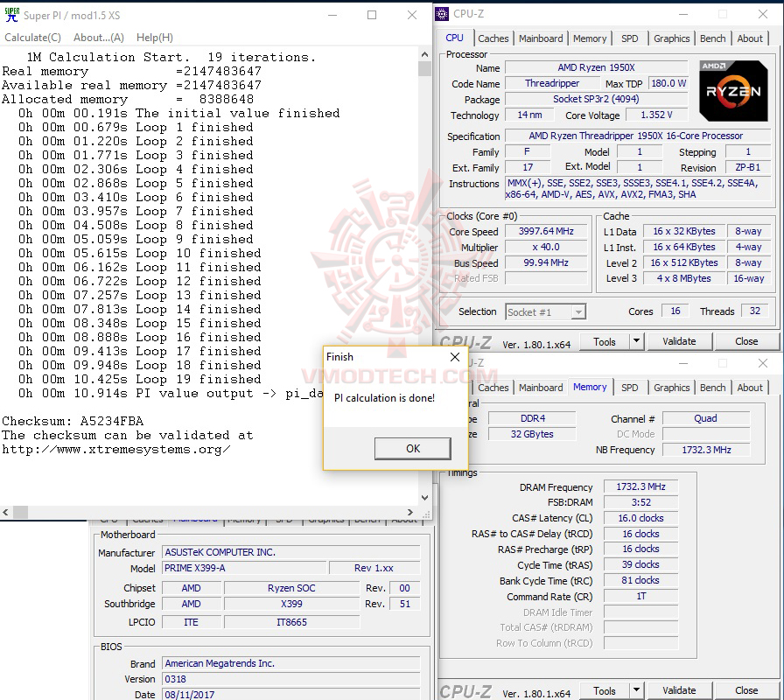784x700 pixels.
Task: Click OK in the PI calculation dialog
Action: pos(412,448)
